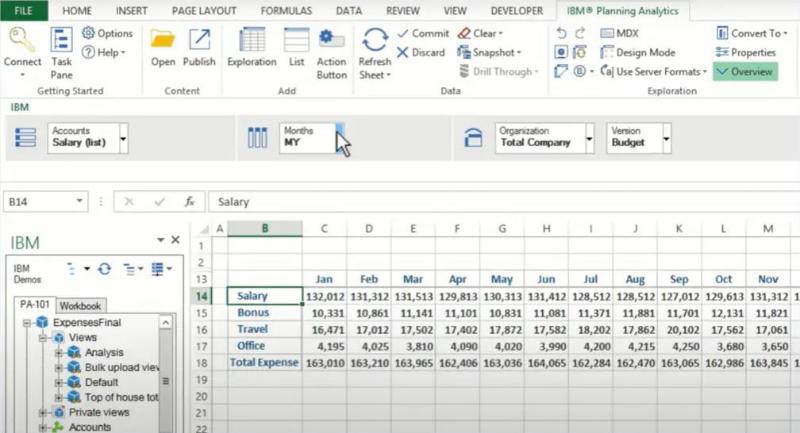Open the Accounts dimension dropdown

click(x=123, y=138)
